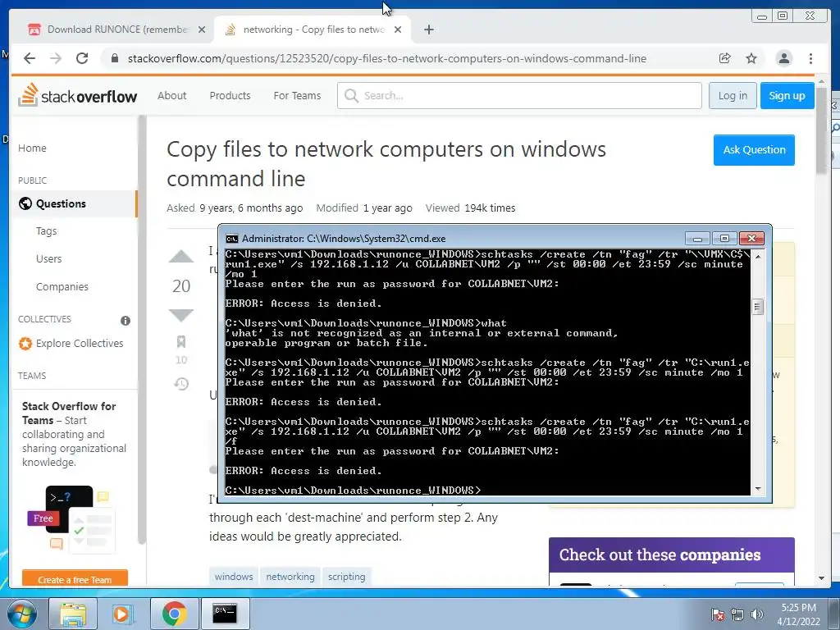Image resolution: width=840 pixels, height=630 pixels.
Task: Open Companies in the left sidebar
Action: tap(62, 286)
